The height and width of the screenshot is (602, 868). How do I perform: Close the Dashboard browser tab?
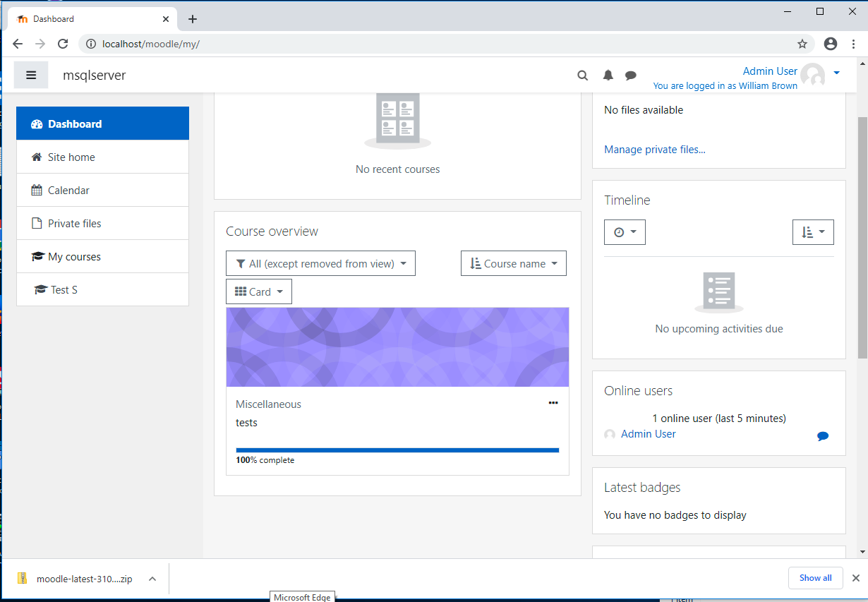coord(167,19)
